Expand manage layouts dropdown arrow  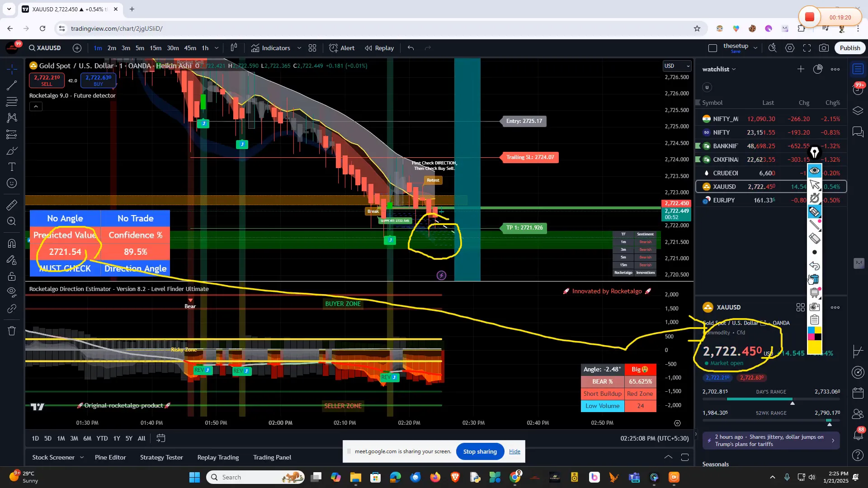point(755,48)
